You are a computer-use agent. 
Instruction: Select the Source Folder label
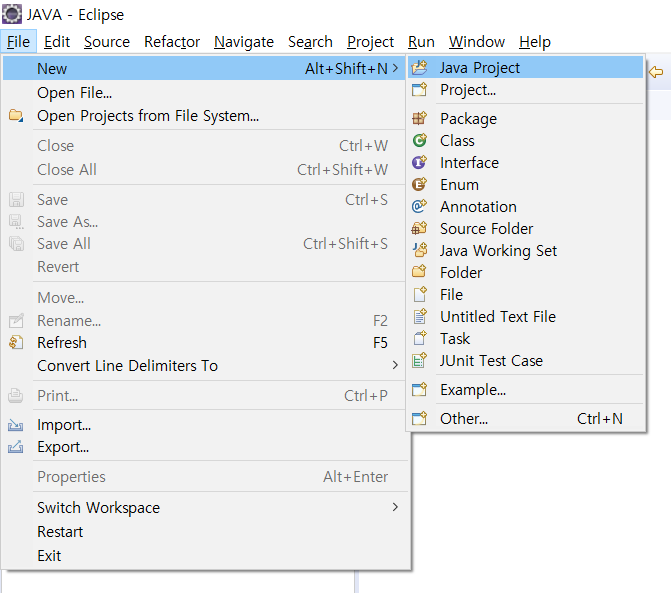pyautogui.click(x=487, y=228)
